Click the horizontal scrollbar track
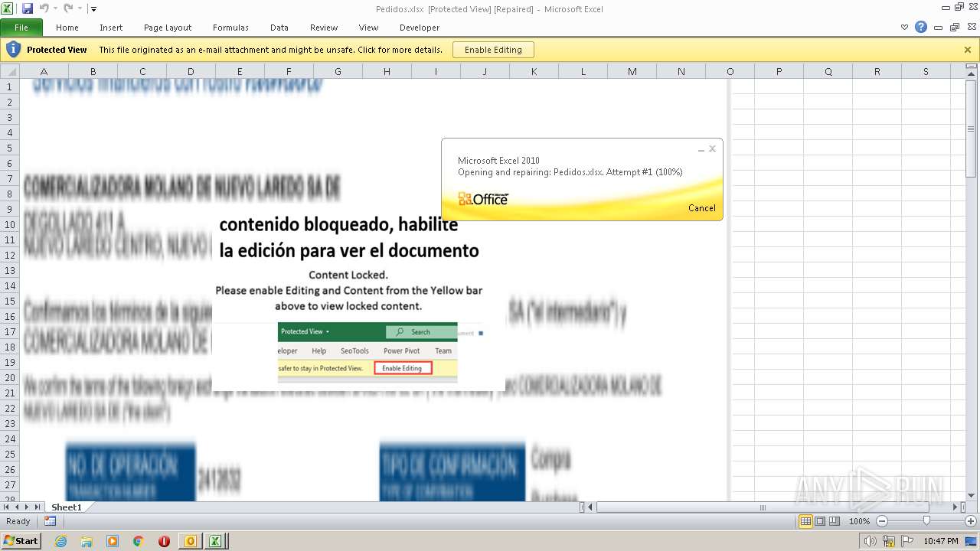980x551 pixels. coord(774,507)
